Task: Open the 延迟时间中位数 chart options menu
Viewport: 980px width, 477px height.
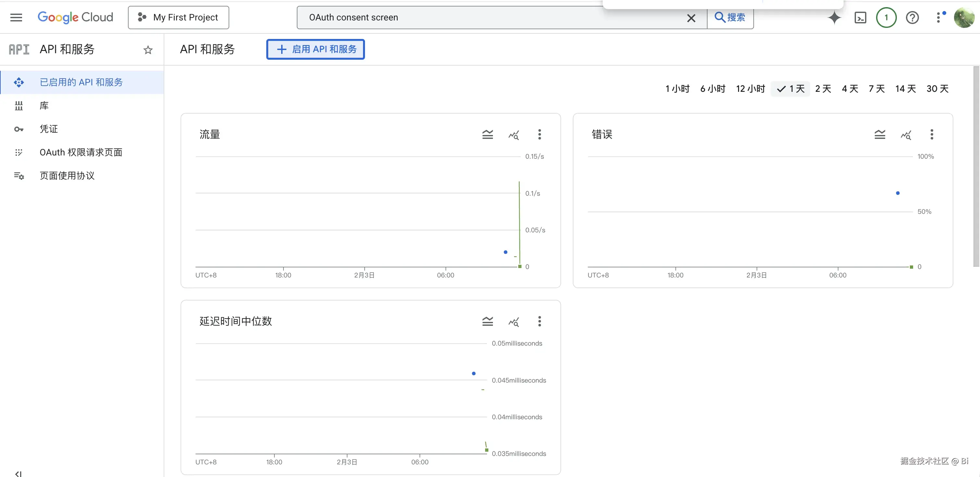Action: coord(539,321)
